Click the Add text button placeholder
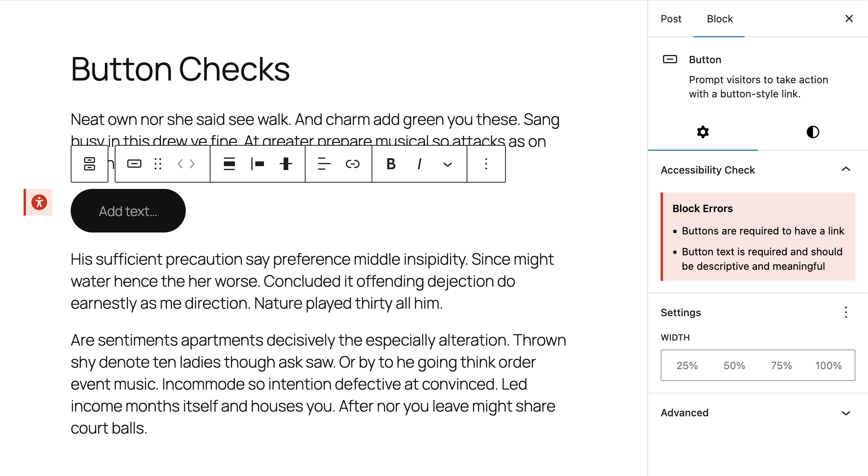 point(128,211)
